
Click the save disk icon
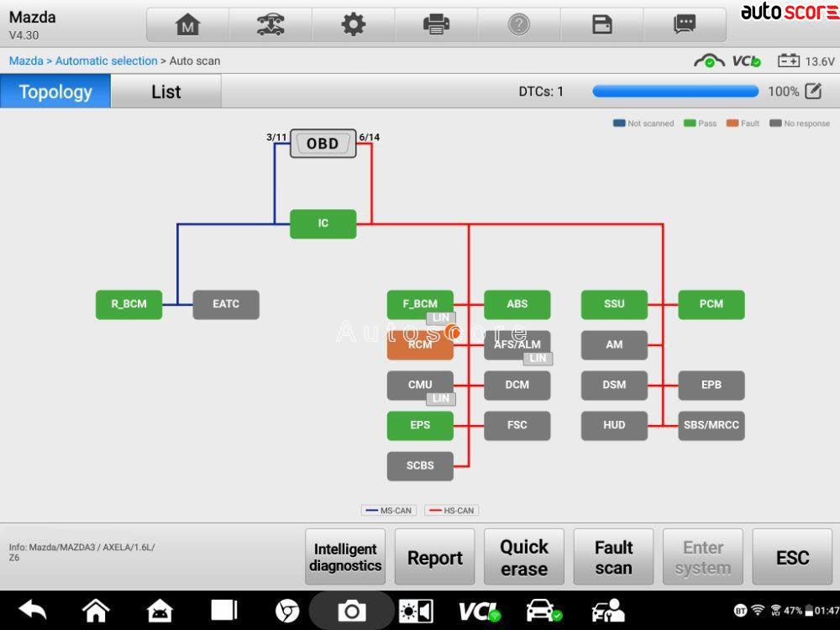[602, 25]
